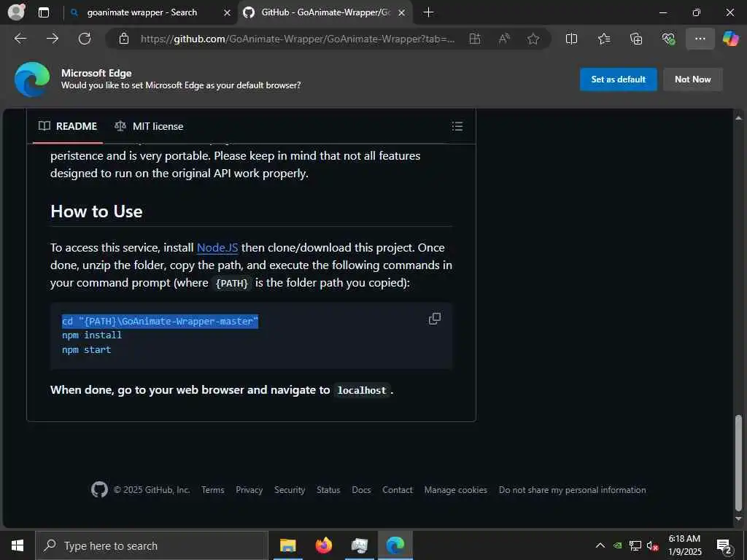Click the highlighted cd PATH command
The width and height of the screenshot is (747, 560).
(x=160, y=322)
